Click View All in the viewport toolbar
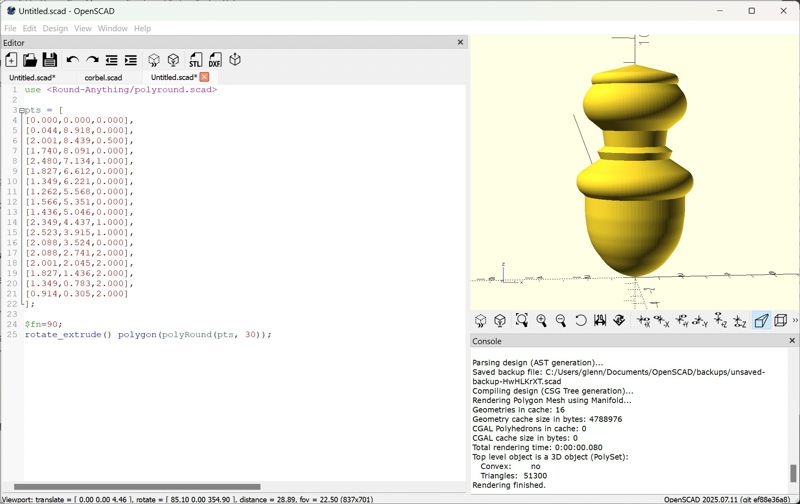This screenshot has width=800, height=504. coord(521,321)
